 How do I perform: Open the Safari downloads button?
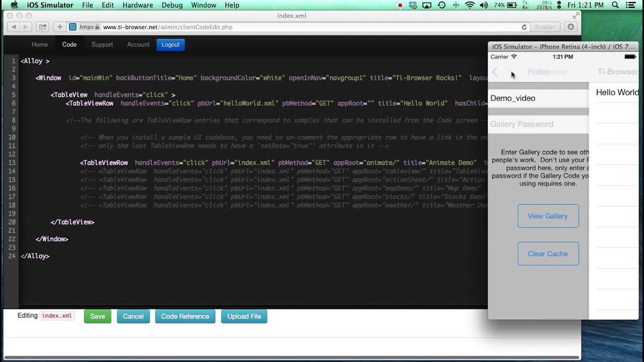571,27
